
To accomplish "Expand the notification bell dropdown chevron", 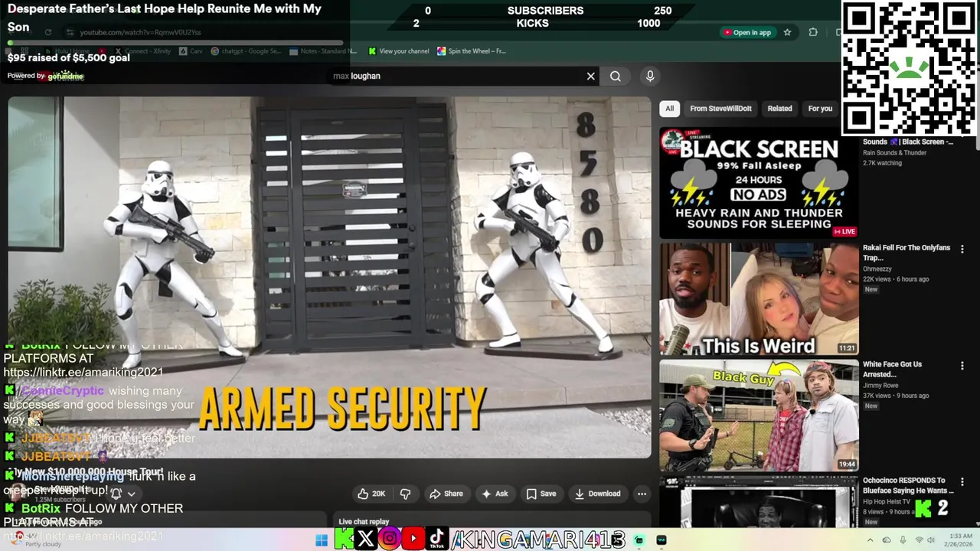I will pos(131,494).
